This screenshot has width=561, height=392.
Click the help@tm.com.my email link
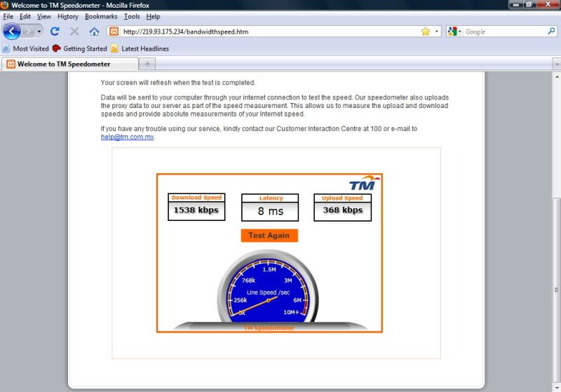coord(127,137)
